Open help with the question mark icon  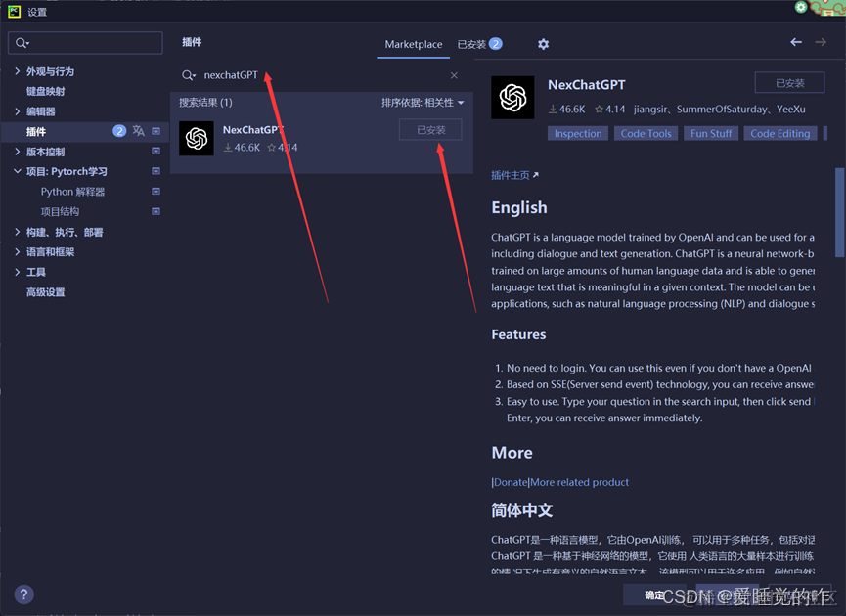[23, 594]
